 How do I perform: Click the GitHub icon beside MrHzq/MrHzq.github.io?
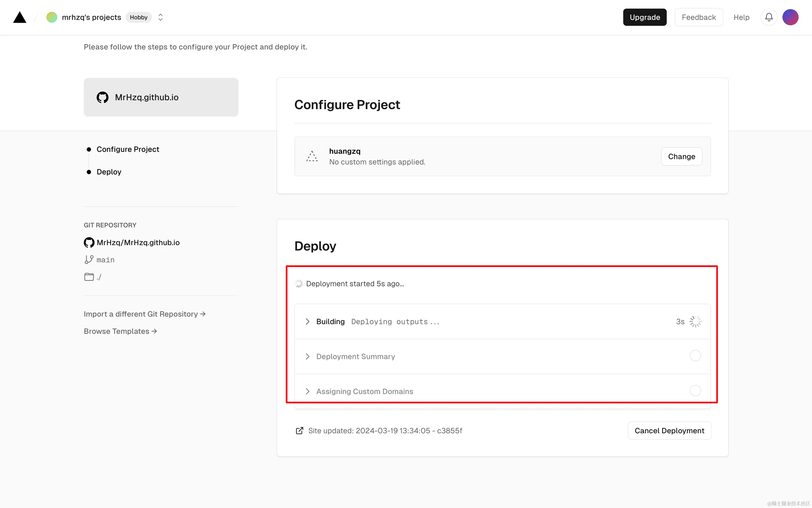89,242
